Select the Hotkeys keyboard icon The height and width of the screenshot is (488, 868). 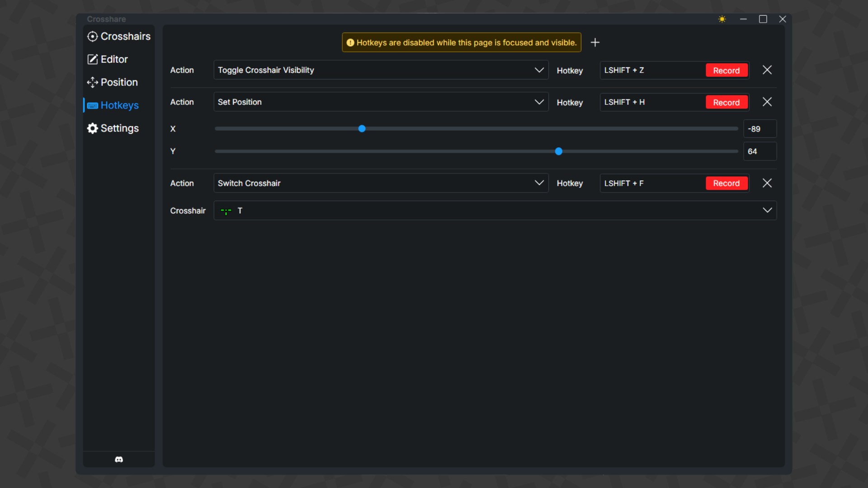coord(92,105)
